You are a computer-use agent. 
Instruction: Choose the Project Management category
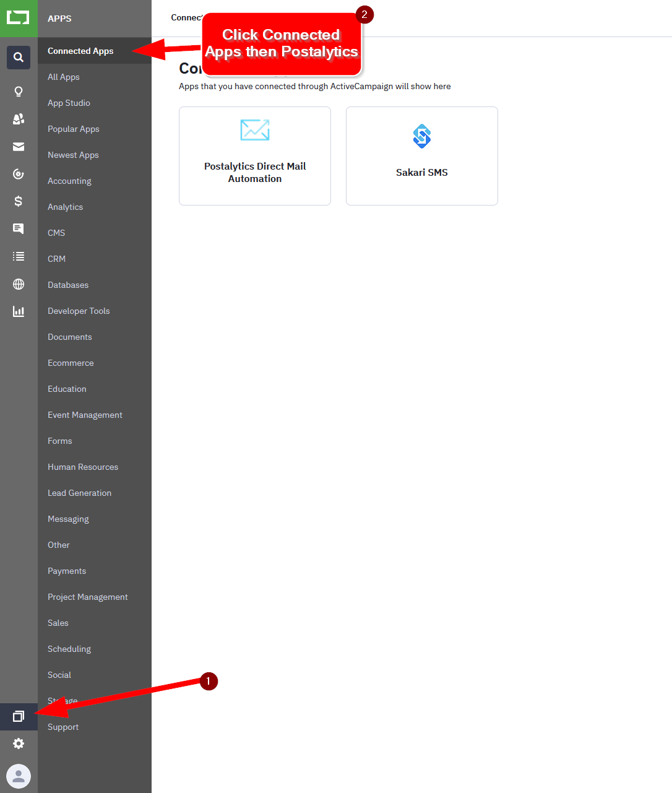[x=95, y=597]
